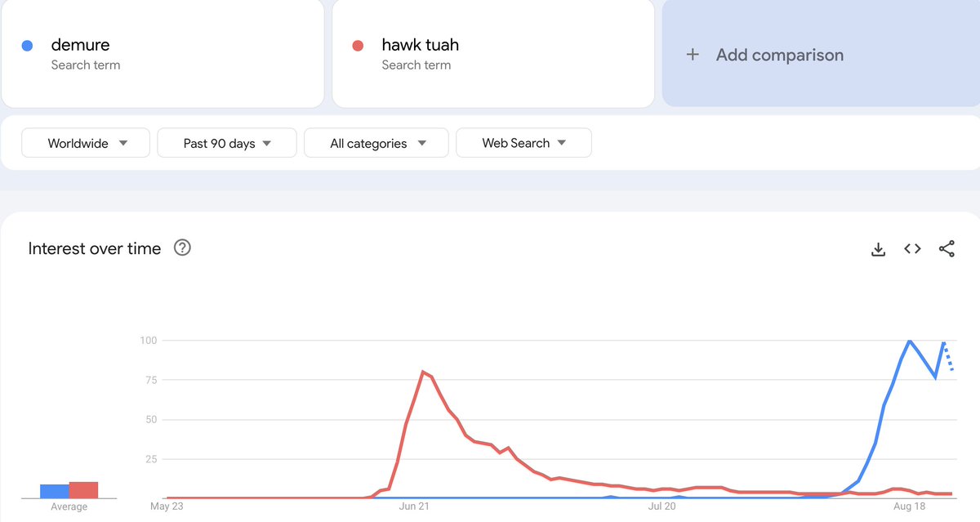Image resolution: width=980 pixels, height=522 pixels.
Task: Click the red hawk tuah average bar
Action: tap(83, 490)
